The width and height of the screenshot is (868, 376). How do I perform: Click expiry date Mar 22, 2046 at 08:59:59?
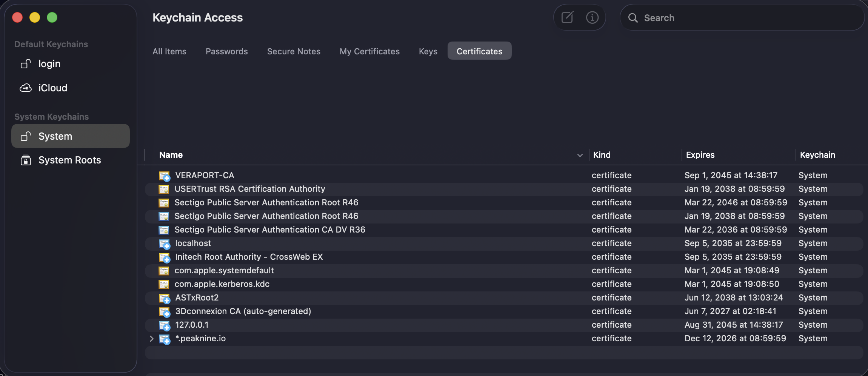click(736, 202)
